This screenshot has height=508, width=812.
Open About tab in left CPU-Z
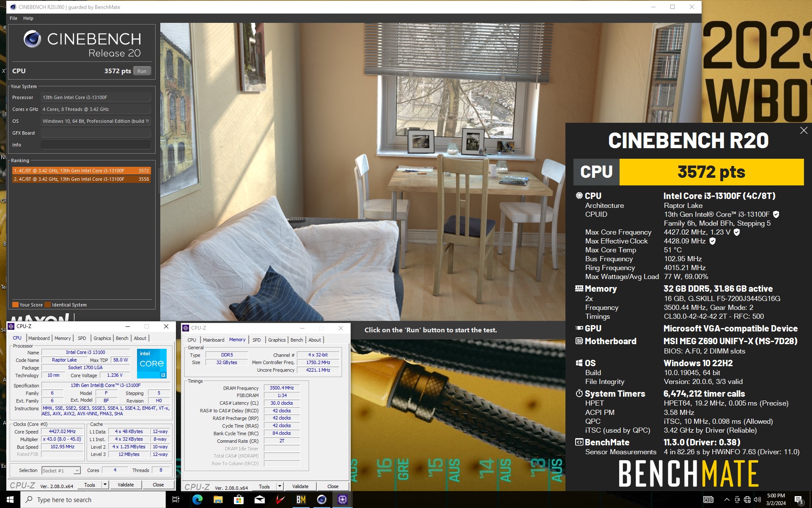(x=140, y=338)
